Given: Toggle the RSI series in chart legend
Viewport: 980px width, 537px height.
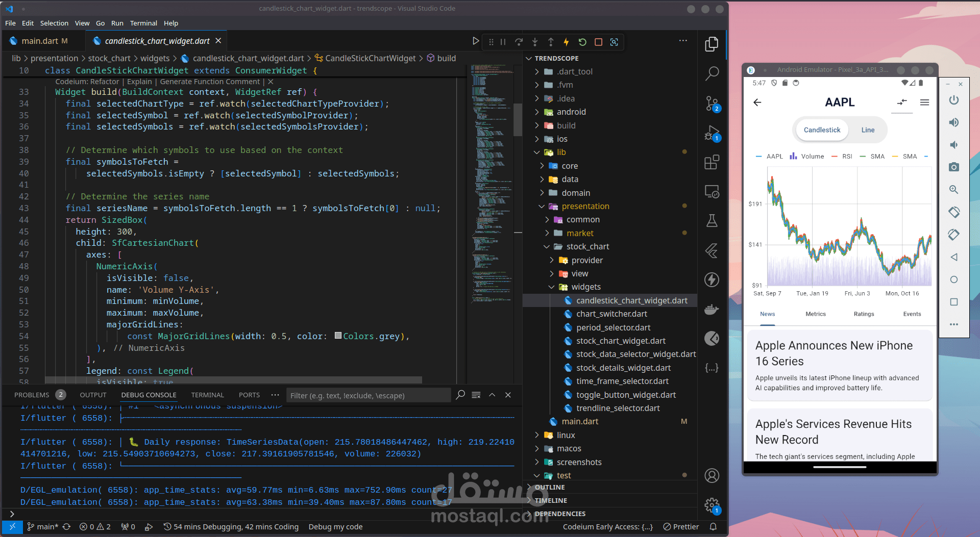Looking at the screenshot, I should [x=842, y=157].
